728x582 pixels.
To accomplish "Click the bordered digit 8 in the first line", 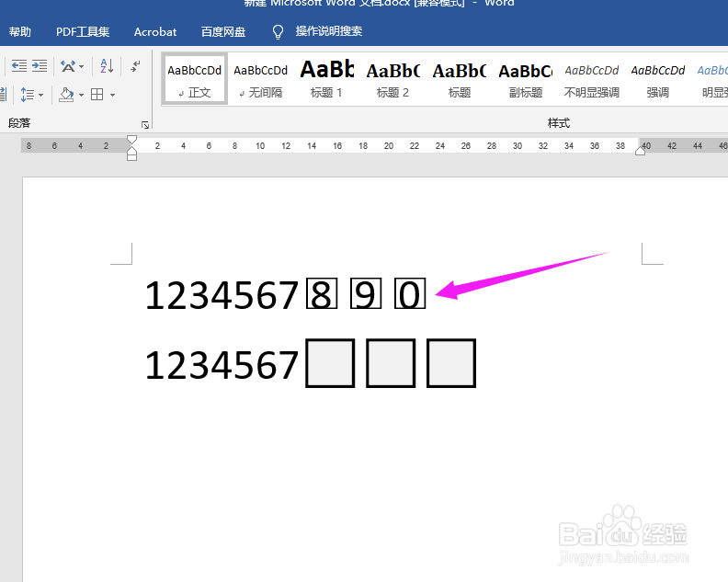I will pyautogui.click(x=322, y=293).
